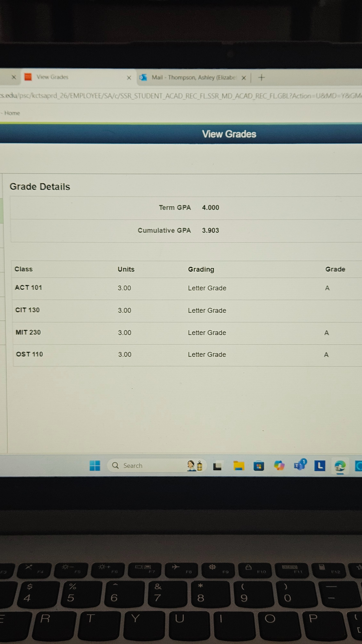The height and width of the screenshot is (644, 362).
Task: Click the OST 110 class entry
Action: (29, 354)
